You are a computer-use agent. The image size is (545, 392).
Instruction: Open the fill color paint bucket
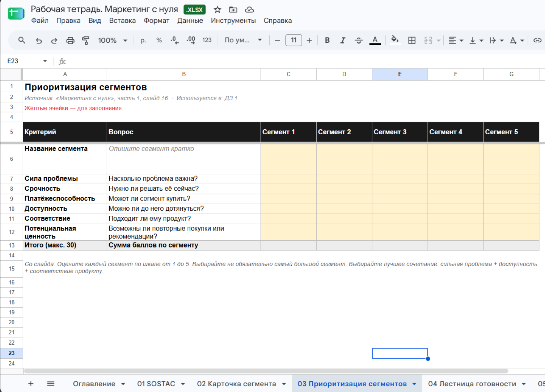(395, 40)
